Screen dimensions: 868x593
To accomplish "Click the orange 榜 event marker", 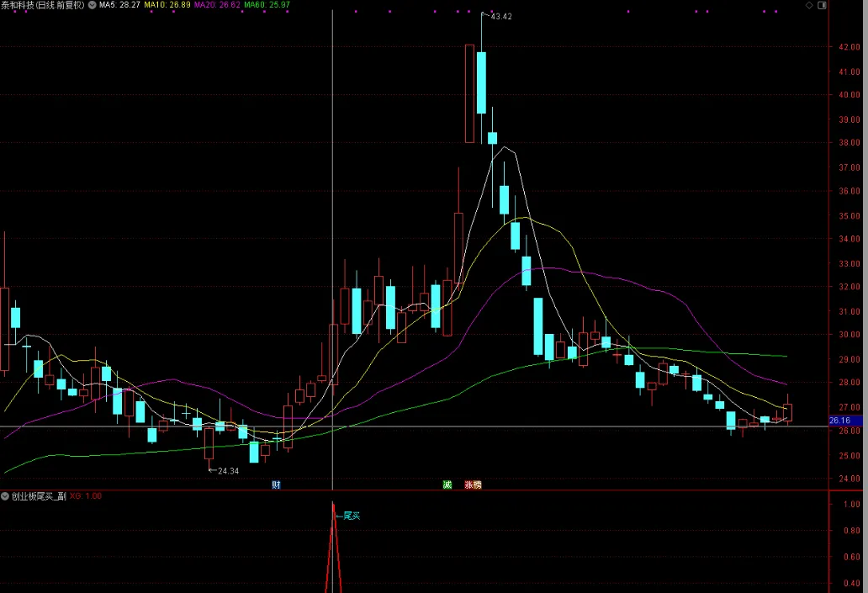I will pyautogui.click(x=477, y=484).
